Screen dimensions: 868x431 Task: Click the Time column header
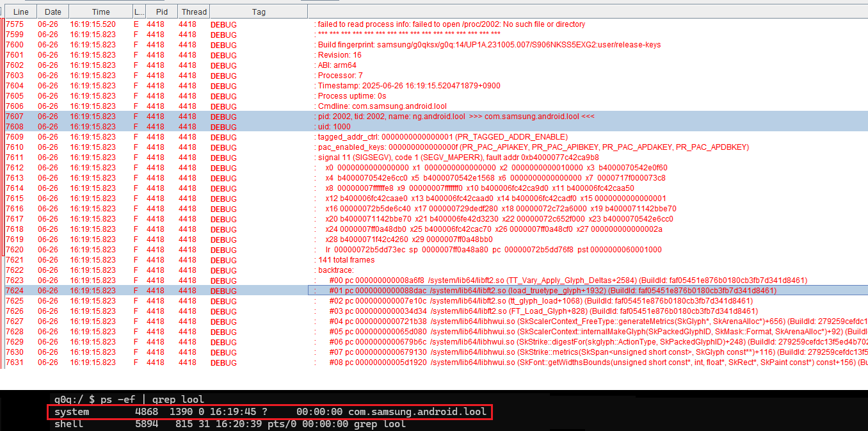[100, 12]
